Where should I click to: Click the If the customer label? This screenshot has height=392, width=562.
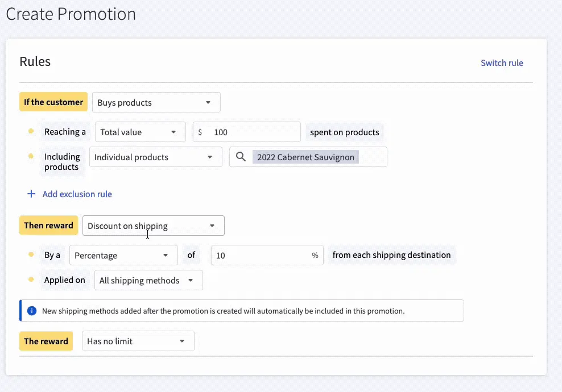pyautogui.click(x=53, y=102)
